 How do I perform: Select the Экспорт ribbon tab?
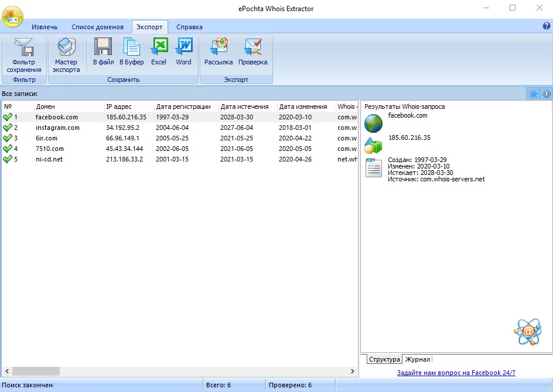click(x=149, y=27)
